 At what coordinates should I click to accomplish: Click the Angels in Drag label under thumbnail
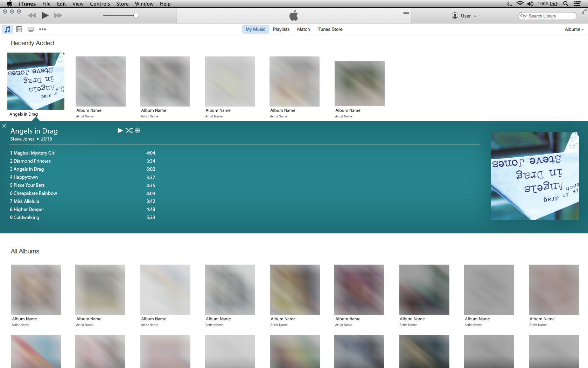(23, 114)
